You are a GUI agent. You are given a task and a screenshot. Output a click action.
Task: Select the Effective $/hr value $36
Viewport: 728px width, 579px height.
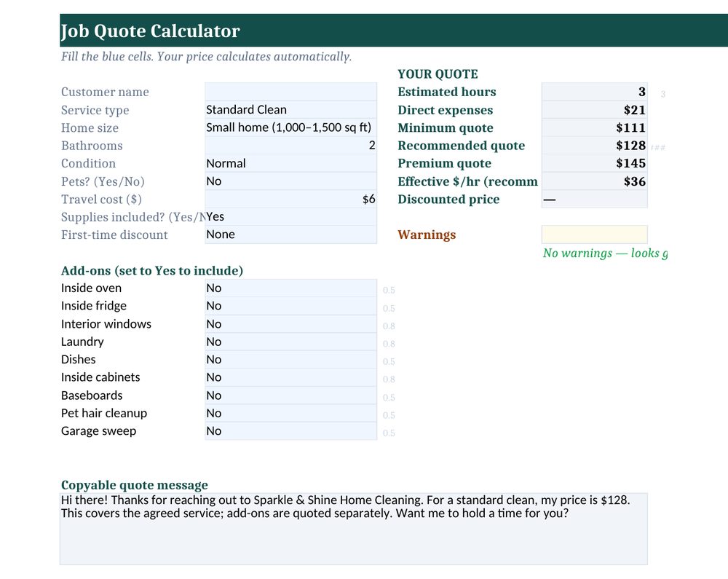tap(594, 181)
